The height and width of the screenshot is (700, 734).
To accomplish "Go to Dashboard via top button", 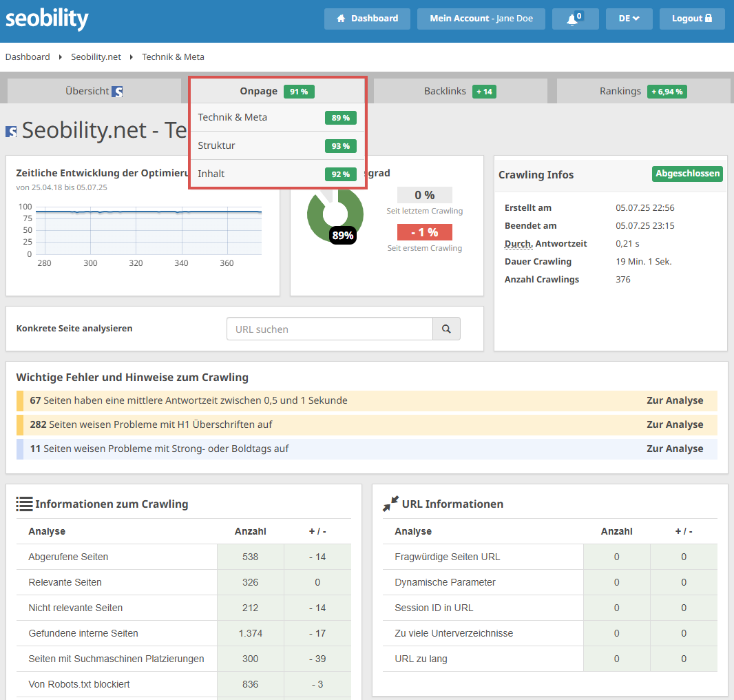I will pos(367,19).
